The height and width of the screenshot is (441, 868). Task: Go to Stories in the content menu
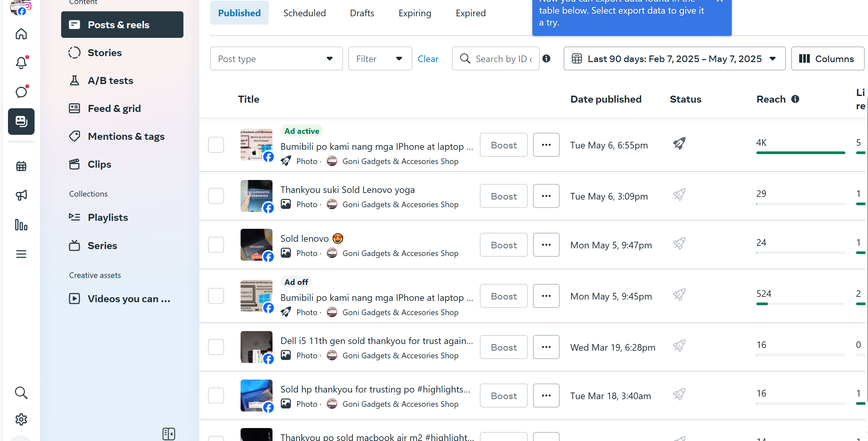104,53
